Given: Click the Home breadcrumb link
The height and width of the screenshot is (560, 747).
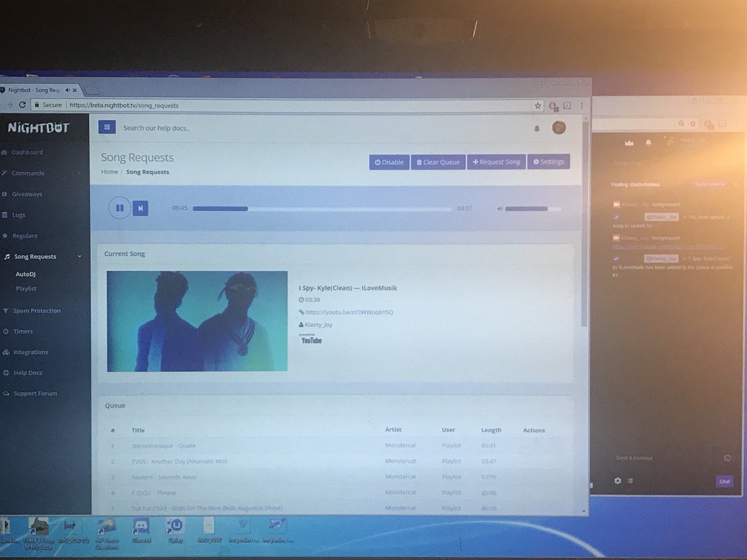Looking at the screenshot, I should point(109,172).
